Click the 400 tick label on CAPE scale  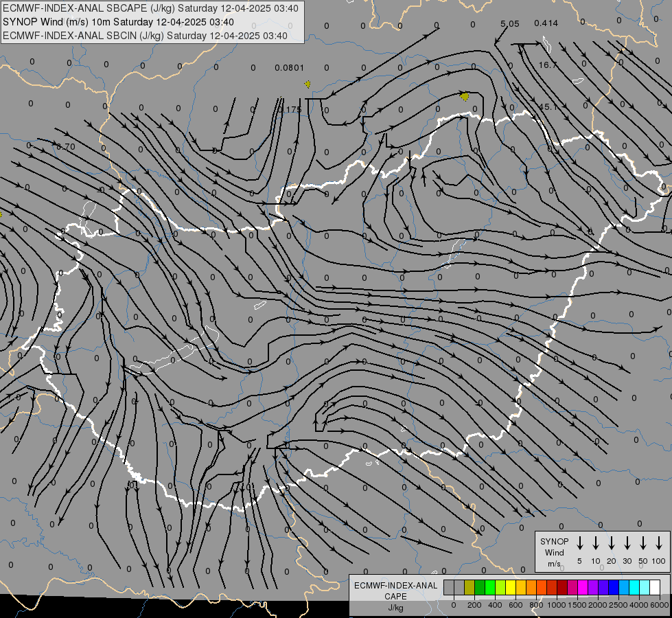[495, 605]
